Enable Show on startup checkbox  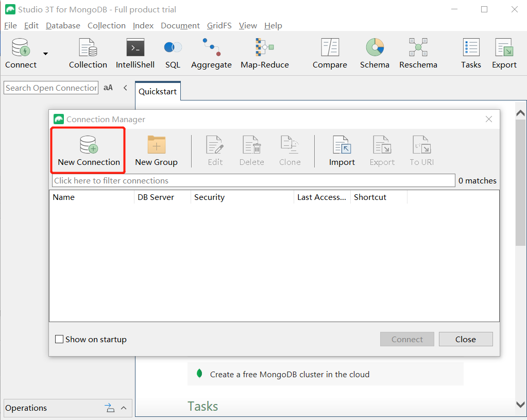(59, 339)
